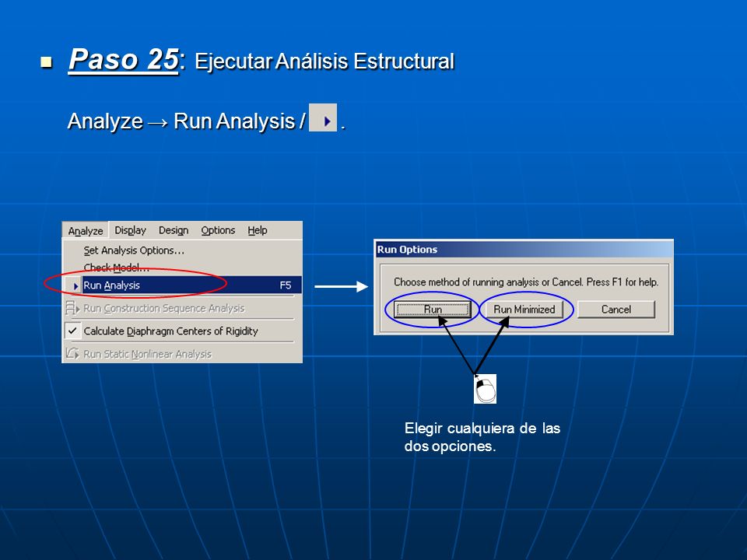Choose Check Model menu entry
Screen dimensions: 747x560
click(116, 268)
